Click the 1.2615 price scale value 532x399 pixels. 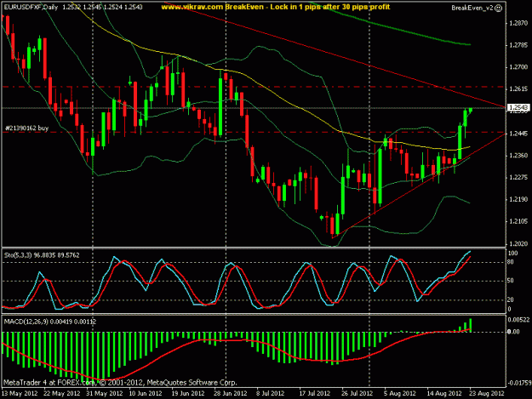point(518,89)
